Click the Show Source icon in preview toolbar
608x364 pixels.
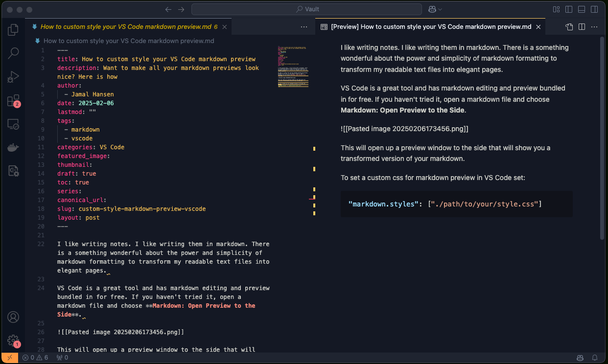[x=569, y=27]
